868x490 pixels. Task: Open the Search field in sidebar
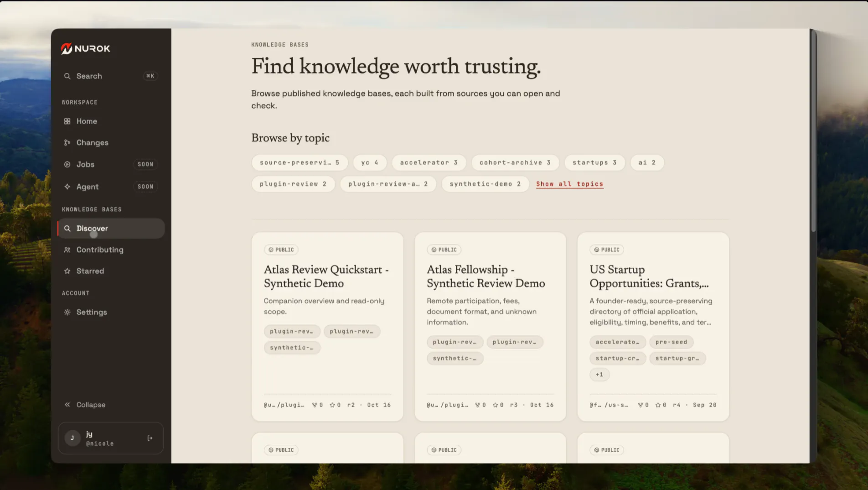[111, 76]
